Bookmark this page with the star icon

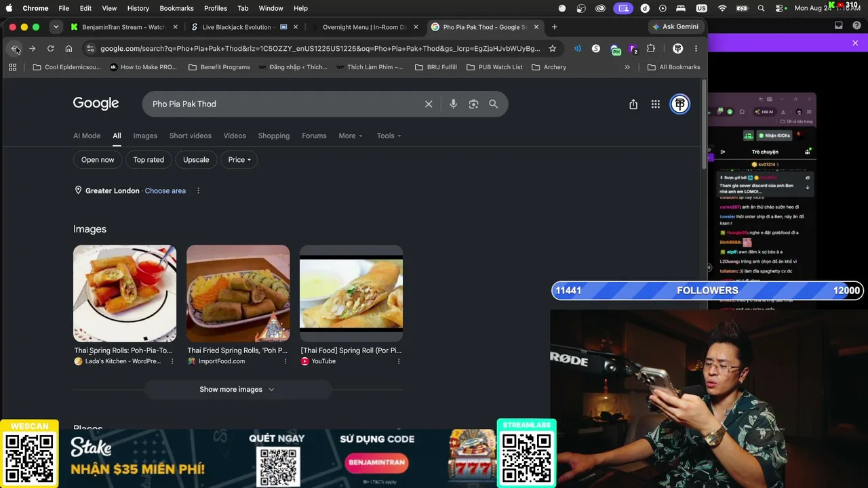click(553, 49)
